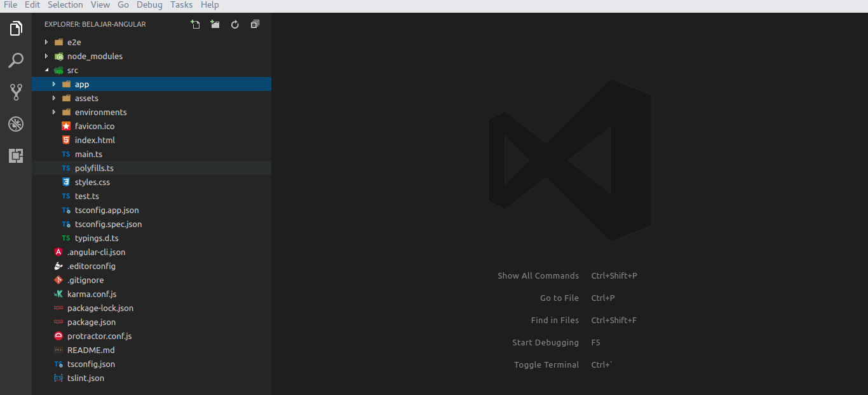
Task: Click the green TS icon beside typings.d.ts
Action: point(66,238)
